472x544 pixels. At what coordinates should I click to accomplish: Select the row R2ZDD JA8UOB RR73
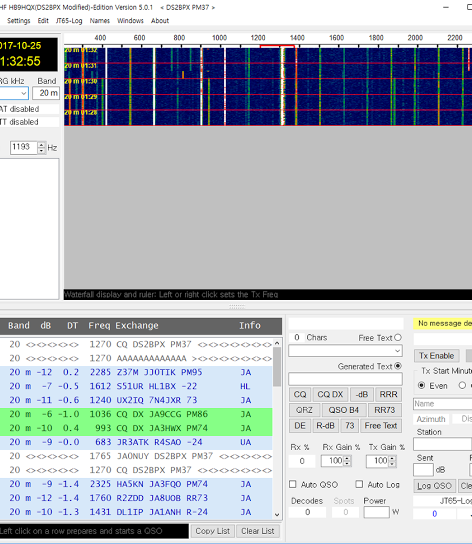[x=136, y=498]
